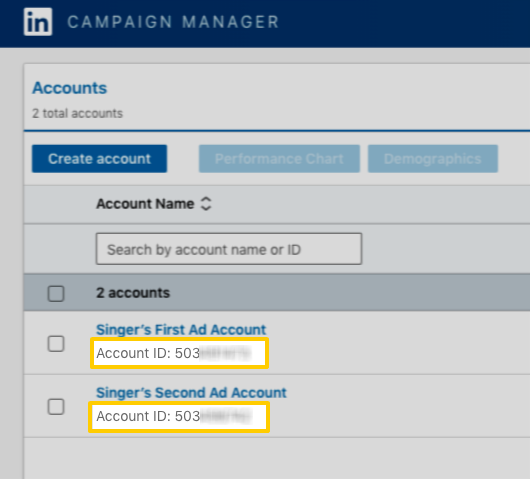Check Singer's Second Ad Account checkbox
Image resolution: width=530 pixels, height=479 pixels.
tap(56, 406)
